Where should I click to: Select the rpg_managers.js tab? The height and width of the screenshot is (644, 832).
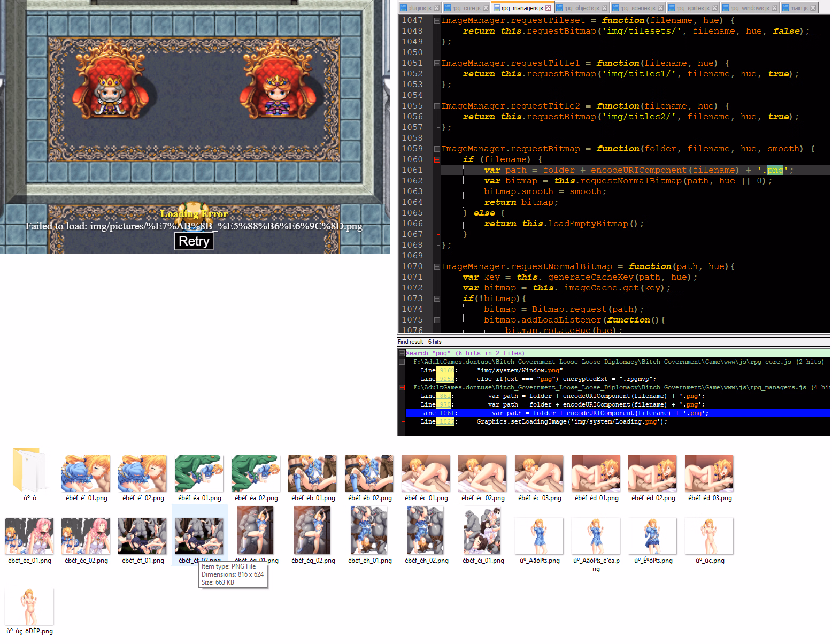522,8
